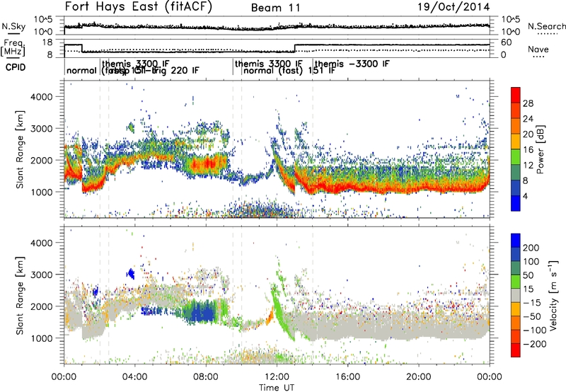Select the 'CPID' row label
The width and height of the screenshot is (566, 392).
[x=16, y=67]
